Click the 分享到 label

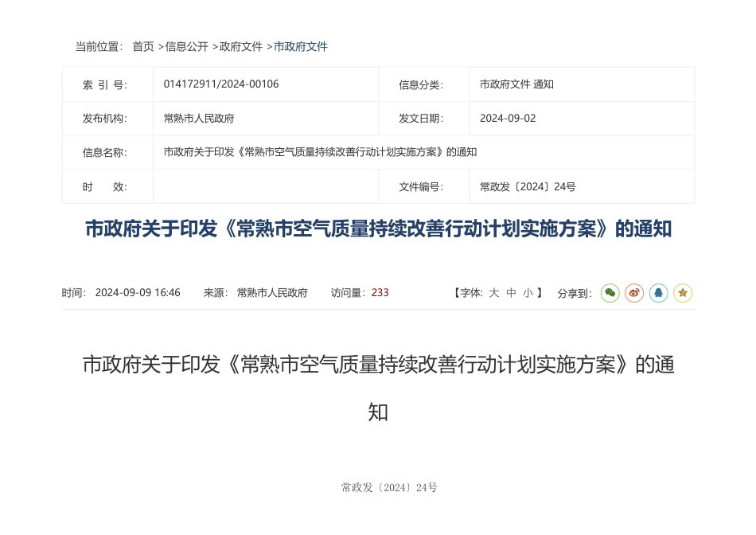coord(575,293)
